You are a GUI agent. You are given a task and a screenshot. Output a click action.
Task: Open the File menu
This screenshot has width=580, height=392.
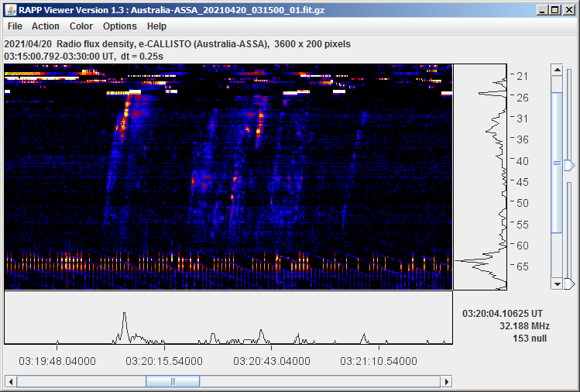pos(15,26)
